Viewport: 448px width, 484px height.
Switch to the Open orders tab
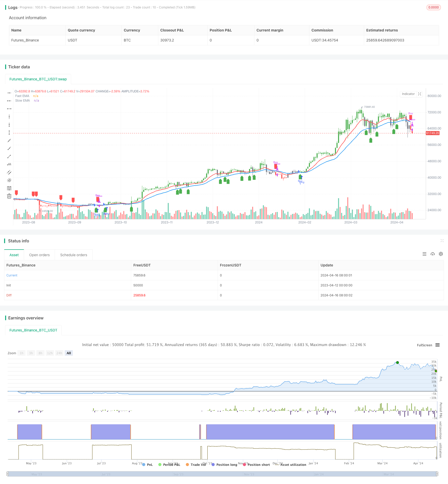39,255
